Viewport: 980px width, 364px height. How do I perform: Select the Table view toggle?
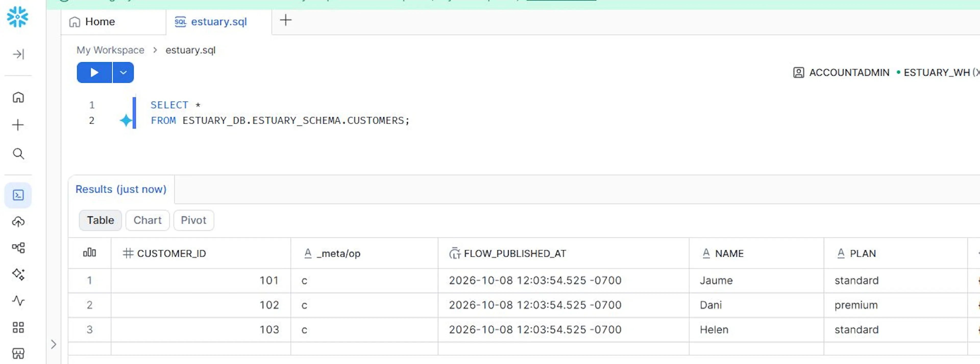(x=101, y=220)
